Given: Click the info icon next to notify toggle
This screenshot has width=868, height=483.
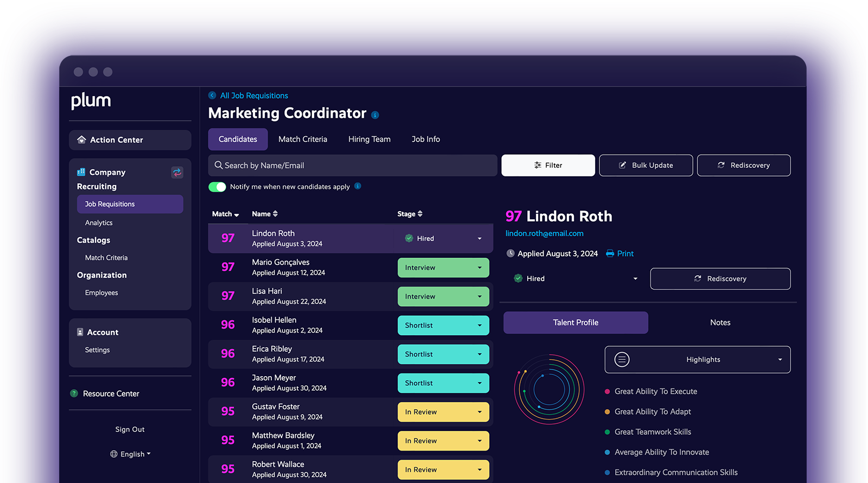Looking at the screenshot, I should [x=358, y=186].
